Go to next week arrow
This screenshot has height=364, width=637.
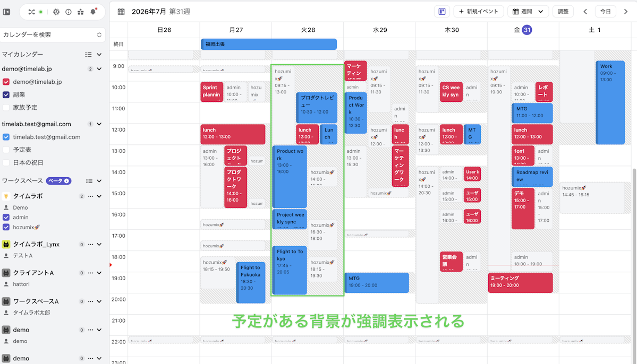(x=626, y=11)
